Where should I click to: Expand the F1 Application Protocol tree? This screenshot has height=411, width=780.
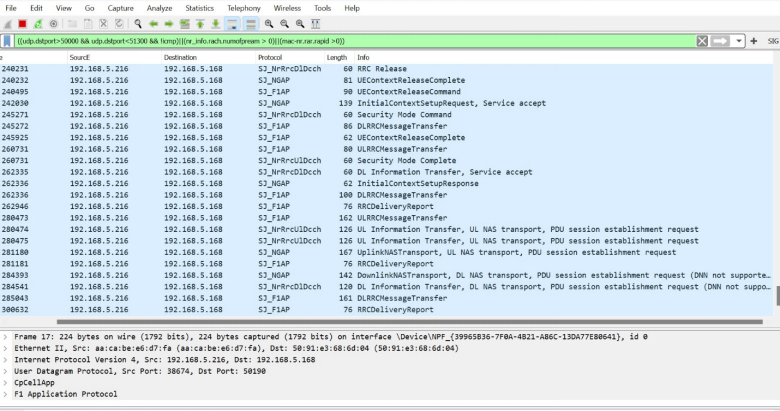point(5,394)
